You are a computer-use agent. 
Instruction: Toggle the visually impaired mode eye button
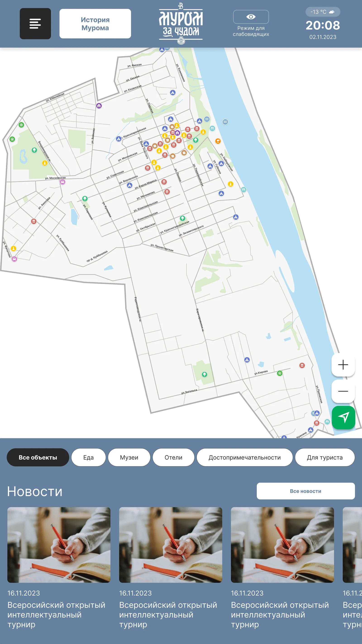251,17
